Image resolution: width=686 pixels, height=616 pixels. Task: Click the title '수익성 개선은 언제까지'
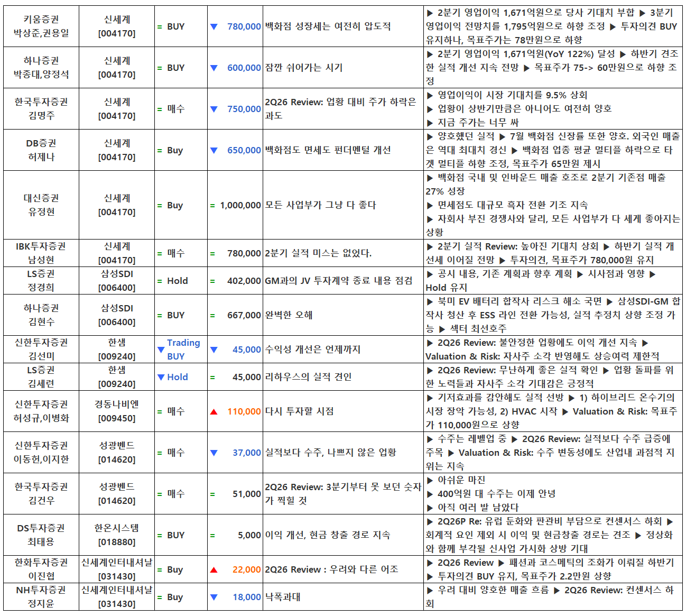pos(312,350)
